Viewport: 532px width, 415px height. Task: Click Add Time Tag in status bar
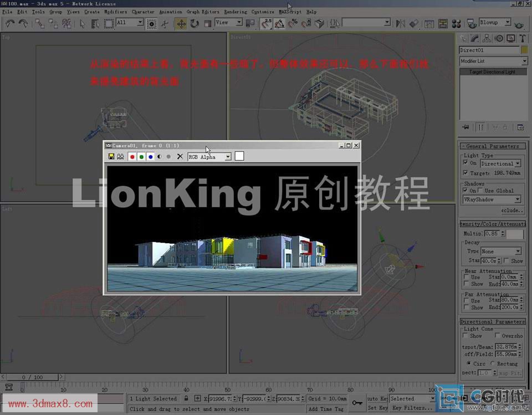326,409
